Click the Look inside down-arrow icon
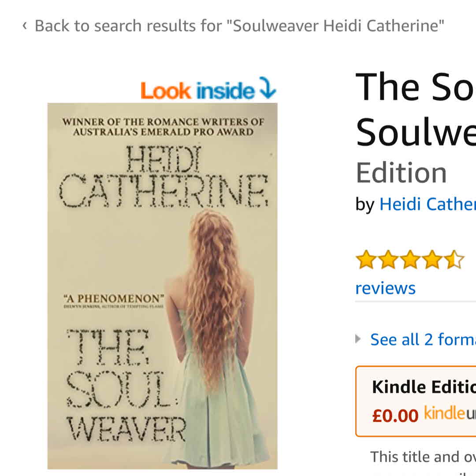The image size is (476, 476). 267,88
